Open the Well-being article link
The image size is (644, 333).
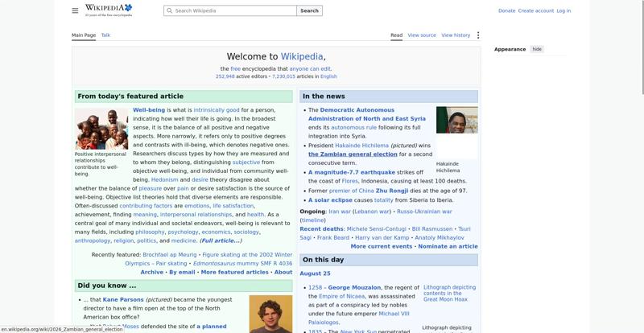click(149, 110)
